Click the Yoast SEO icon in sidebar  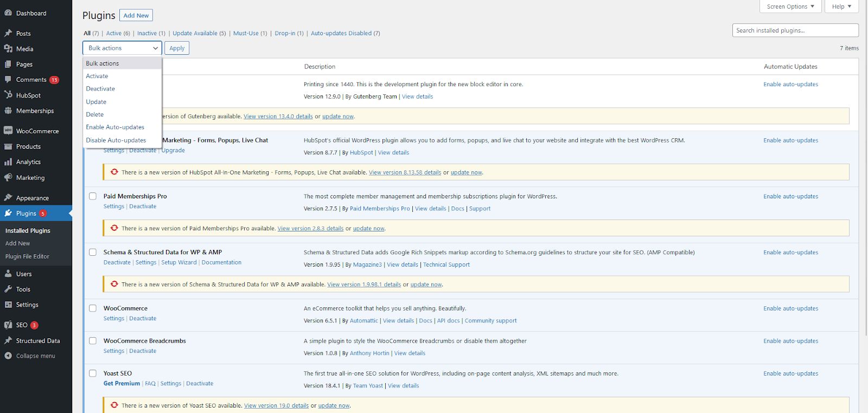click(x=8, y=325)
